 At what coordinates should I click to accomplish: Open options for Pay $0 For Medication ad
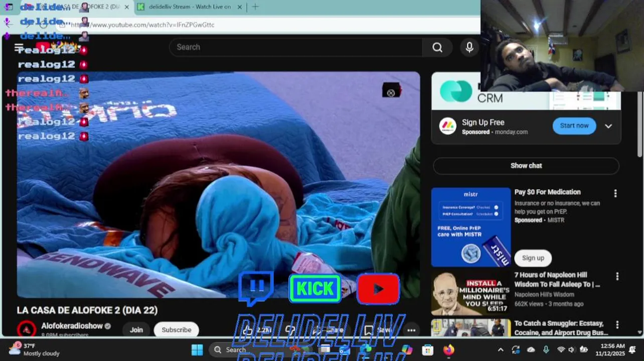coord(615,194)
